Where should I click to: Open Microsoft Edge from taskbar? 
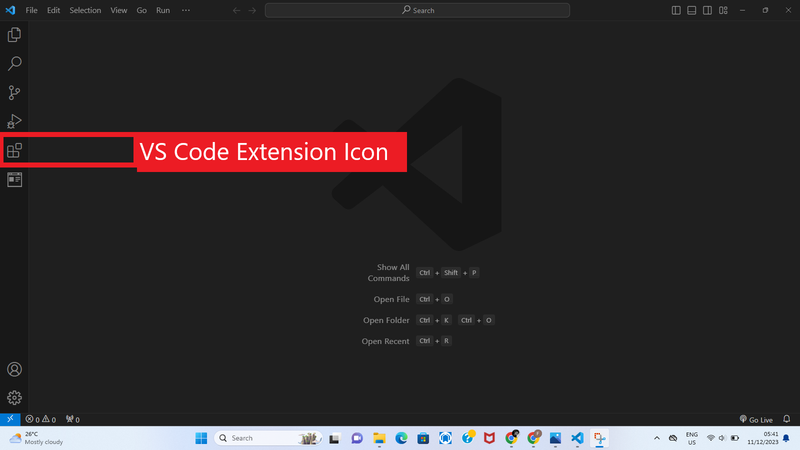(x=402, y=438)
